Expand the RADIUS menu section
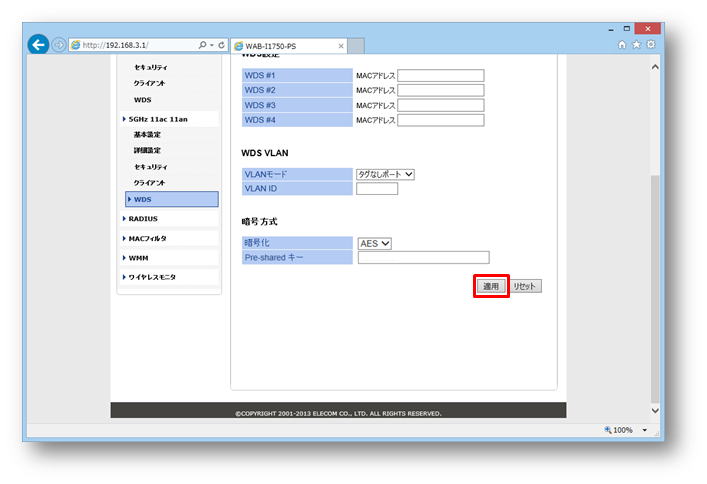 click(143, 218)
